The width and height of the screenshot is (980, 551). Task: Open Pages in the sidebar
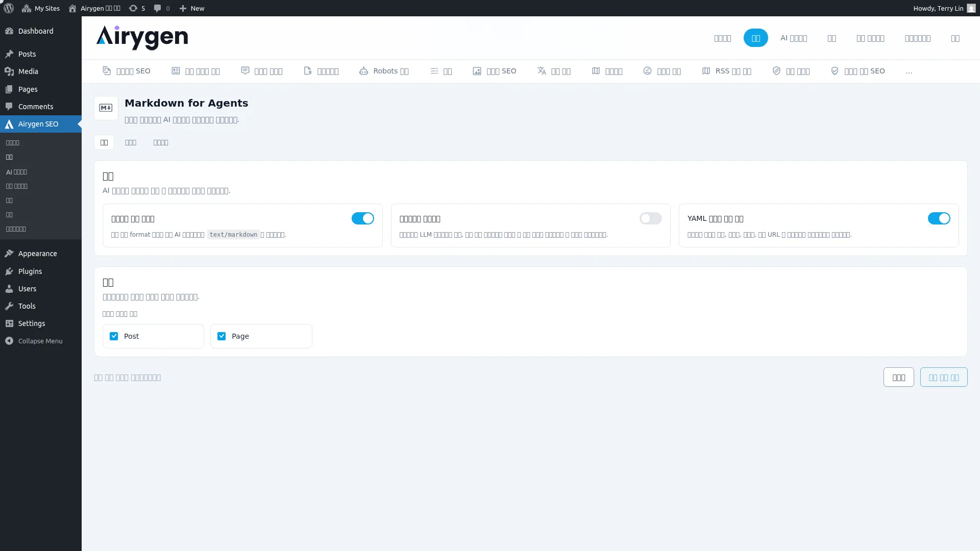41,89
